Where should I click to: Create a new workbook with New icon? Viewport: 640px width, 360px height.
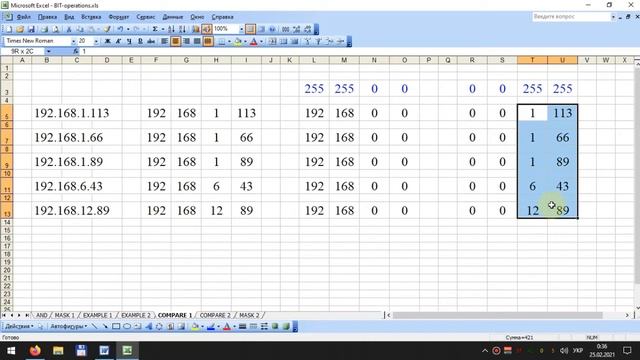coord(9,29)
